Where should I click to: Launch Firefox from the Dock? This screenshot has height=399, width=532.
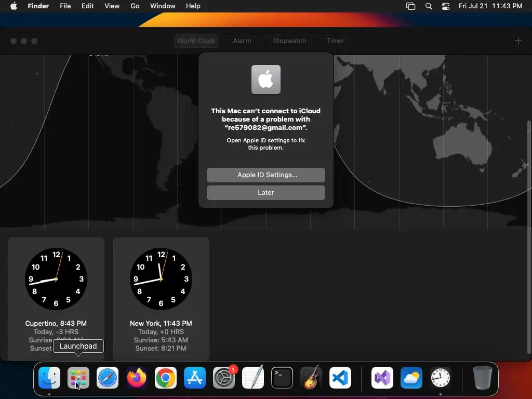point(137,378)
